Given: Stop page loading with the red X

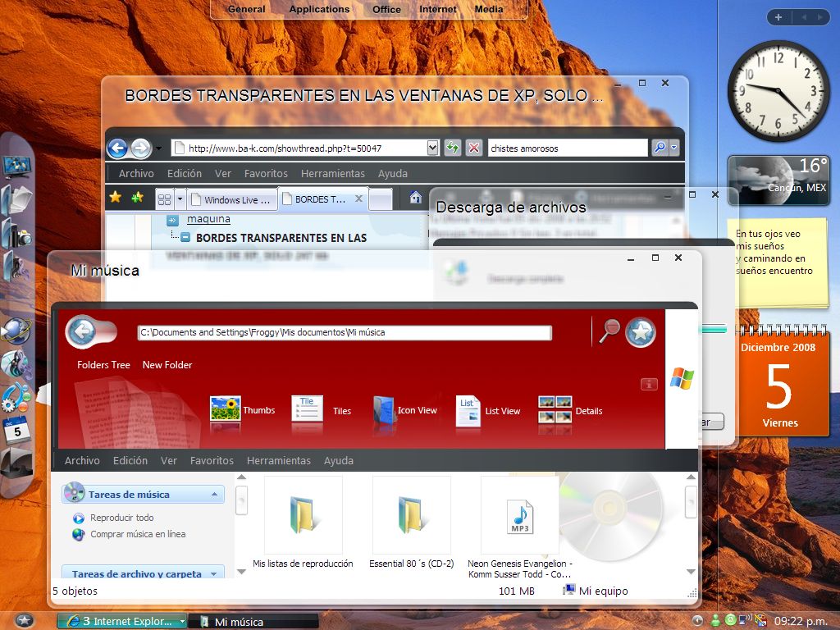Looking at the screenshot, I should (x=474, y=148).
